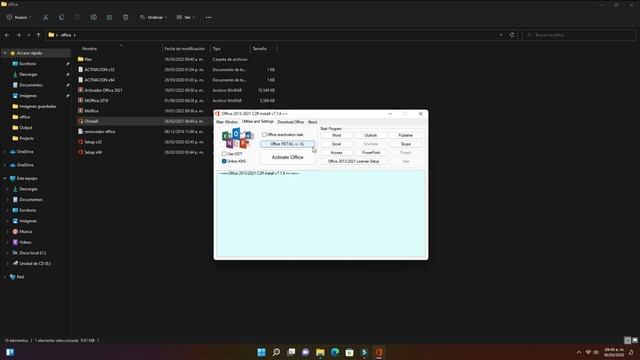Open Escritorio under Acceso rápido

coord(28,64)
